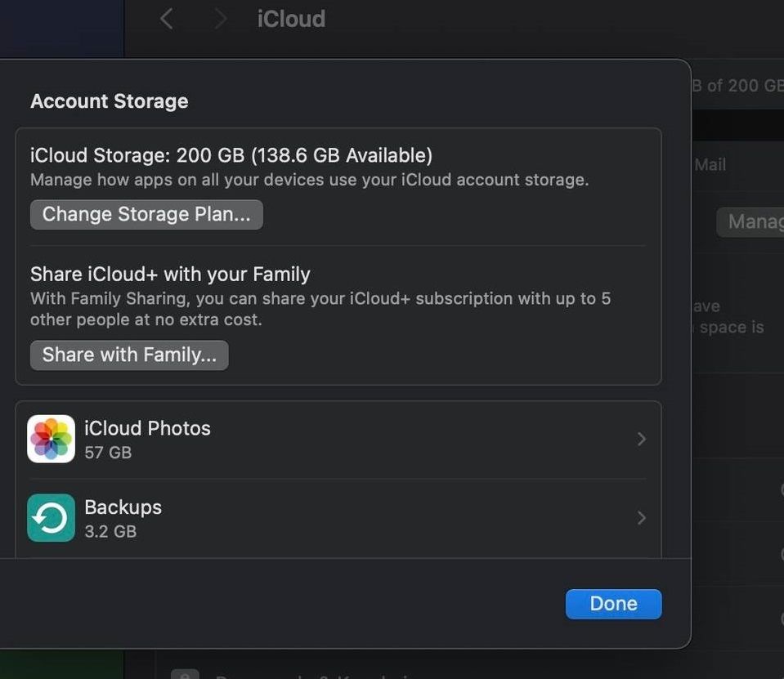The image size is (784, 679).
Task: Click the back navigation arrow
Action: pos(167,19)
